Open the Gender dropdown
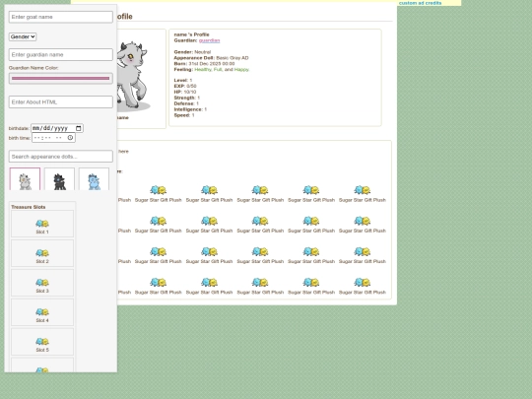The width and height of the screenshot is (532, 399). pos(23,36)
